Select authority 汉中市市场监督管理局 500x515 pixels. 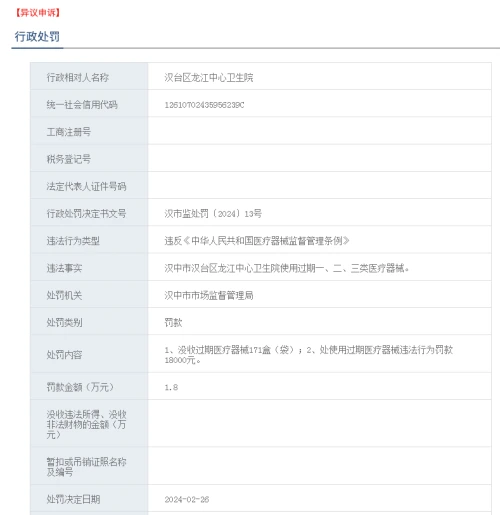tap(209, 295)
